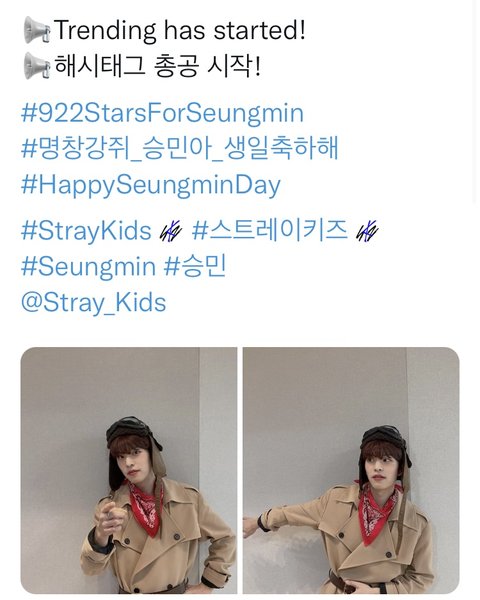Open the #스트레이키즈 hashtag
This screenshot has width=480, height=600.
point(269,230)
